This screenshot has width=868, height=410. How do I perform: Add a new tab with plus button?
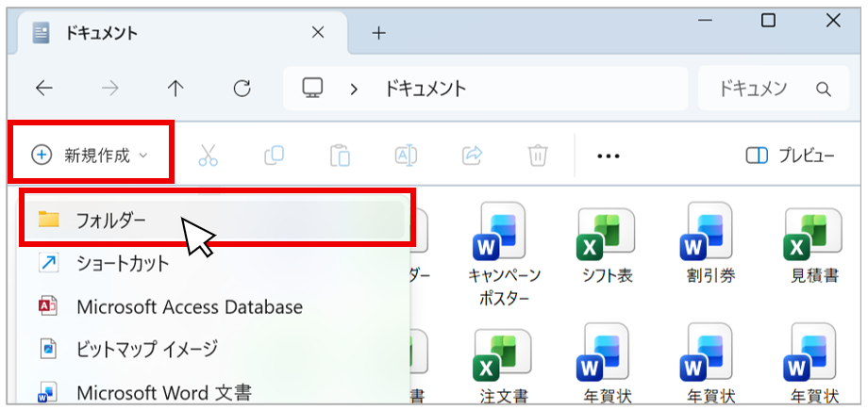[379, 33]
